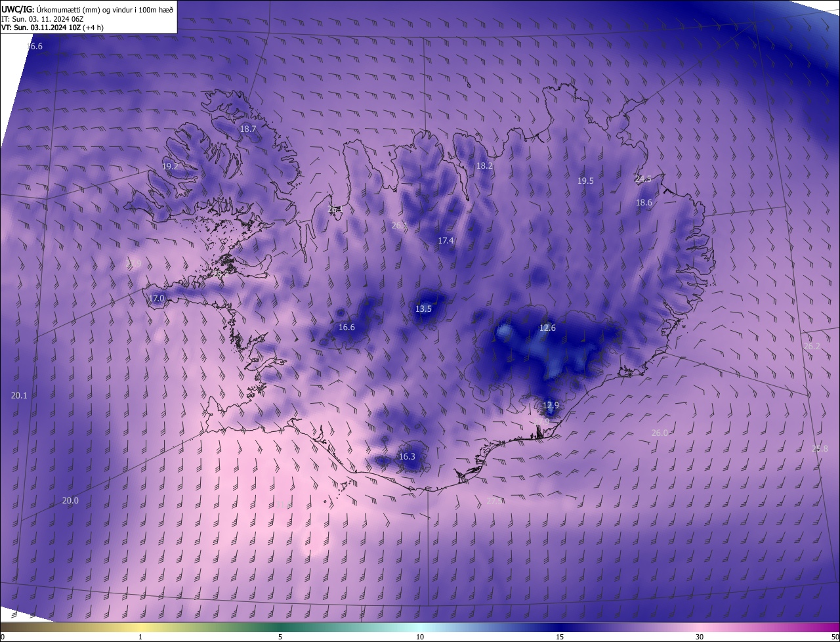Click the 20.1 value label
The width and height of the screenshot is (840, 642).
[x=19, y=395]
